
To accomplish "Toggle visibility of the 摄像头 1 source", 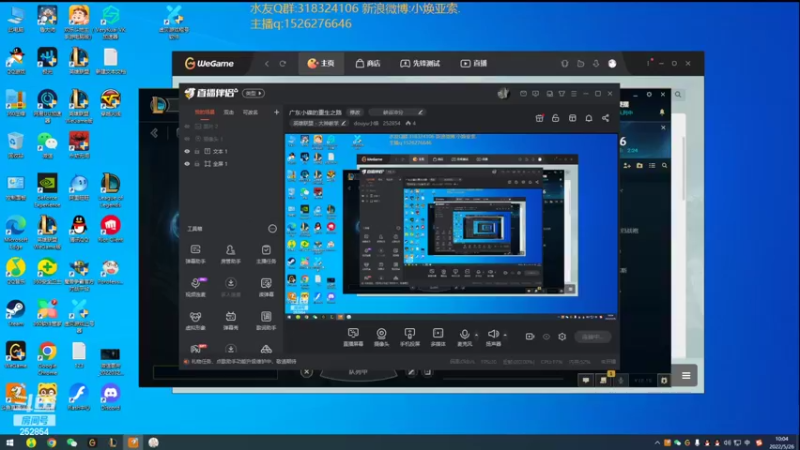I will (x=187, y=139).
